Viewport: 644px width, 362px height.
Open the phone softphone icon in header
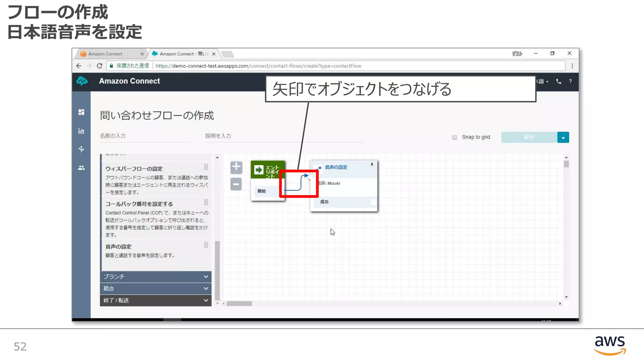pyautogui.click(x=559, y=81)
